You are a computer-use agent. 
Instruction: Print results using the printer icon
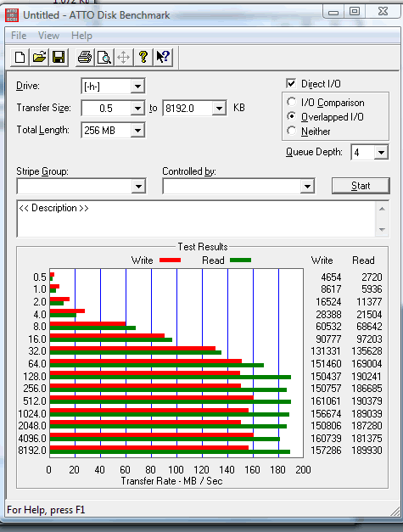click(85, 57)
